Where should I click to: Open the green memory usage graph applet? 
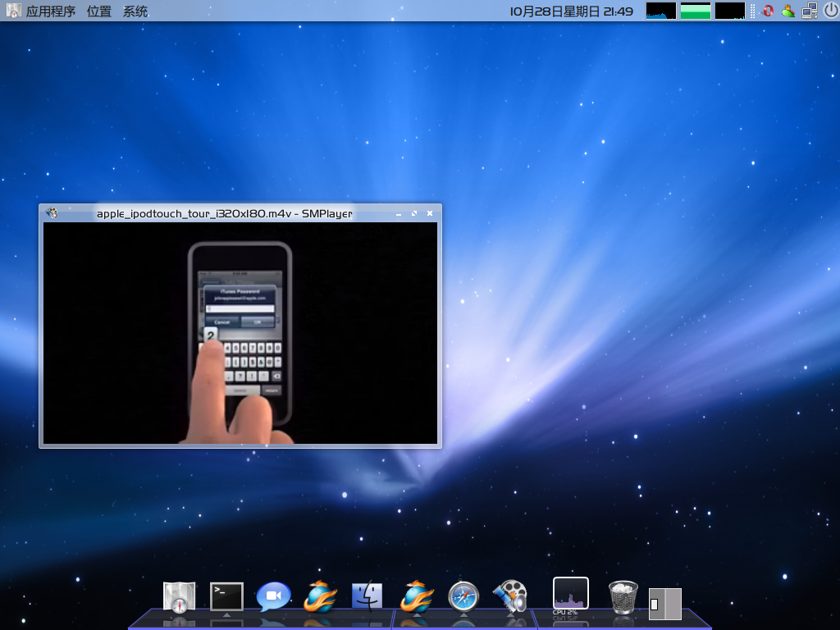point(696,11)
